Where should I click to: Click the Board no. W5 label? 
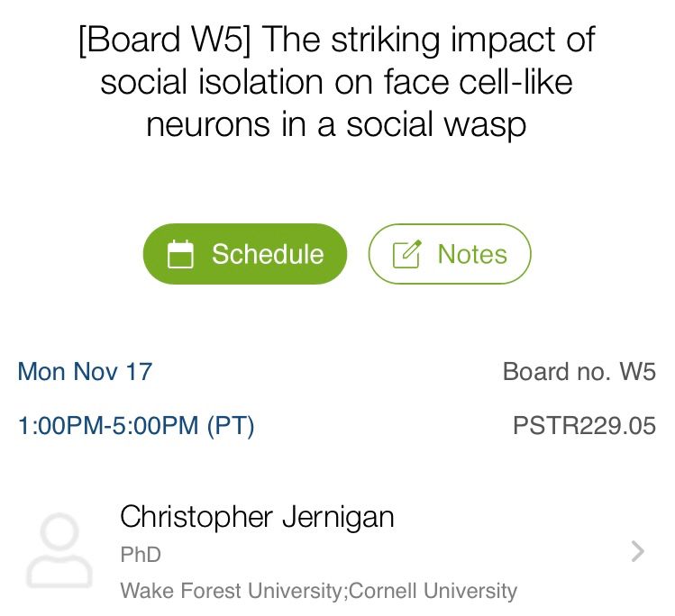pyautogui.click(x=579, y=371)
